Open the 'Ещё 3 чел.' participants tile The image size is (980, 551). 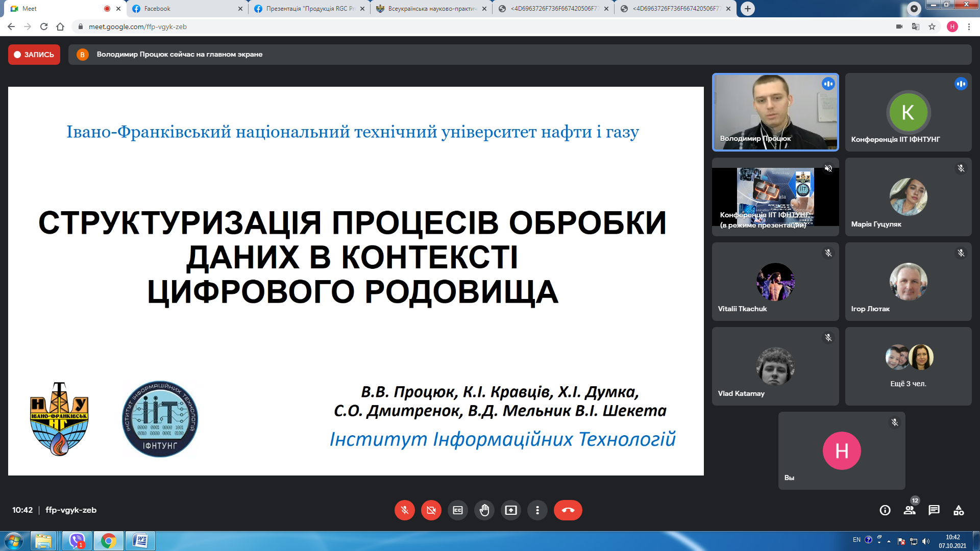[x=908, y=366]
